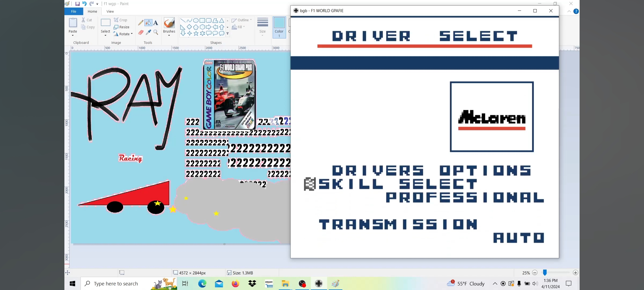Click the Save icon in title bar
644x290 pixels.
point(77,4)
